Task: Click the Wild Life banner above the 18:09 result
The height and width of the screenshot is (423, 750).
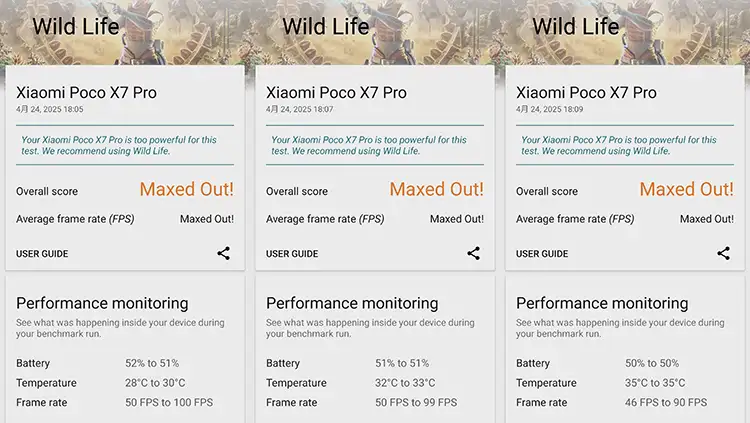Action: click(x=576, y=26)
